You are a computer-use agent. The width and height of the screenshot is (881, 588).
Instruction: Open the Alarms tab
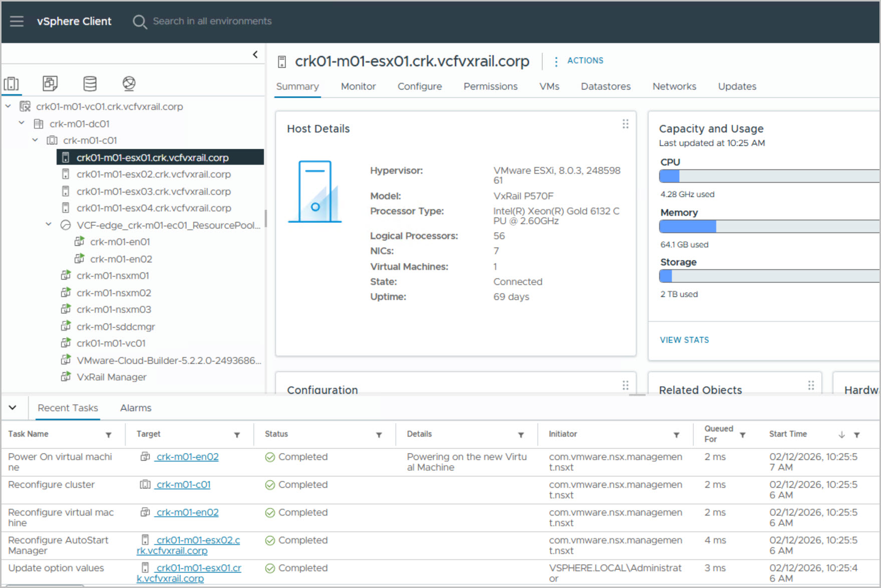tap(136, 408)
